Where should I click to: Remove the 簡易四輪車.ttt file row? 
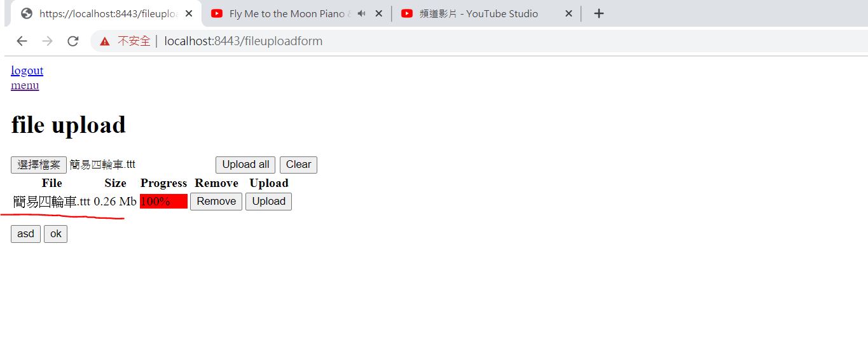(x=216, y=202)
